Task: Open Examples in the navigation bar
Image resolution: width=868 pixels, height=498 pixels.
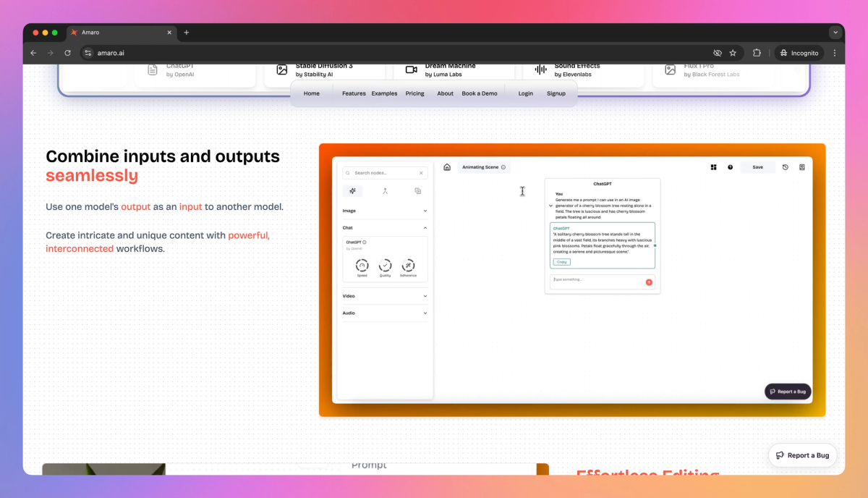Action: click(x=385, y=93)
